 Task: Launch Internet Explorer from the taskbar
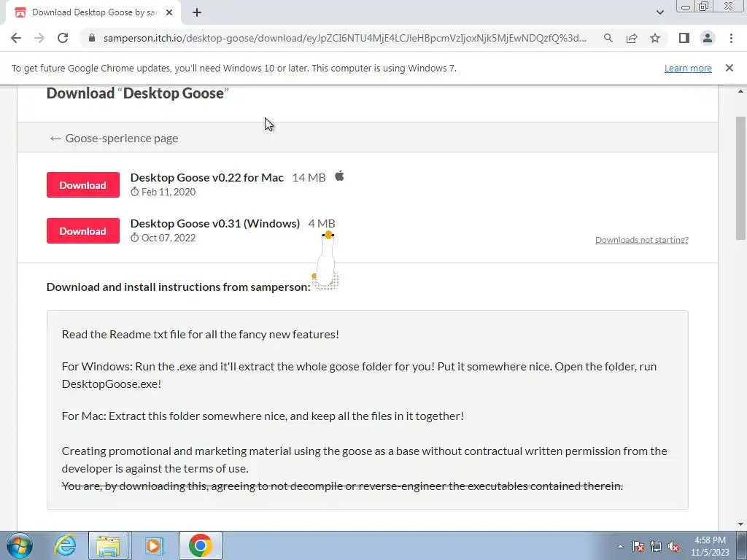click(64, 545)
